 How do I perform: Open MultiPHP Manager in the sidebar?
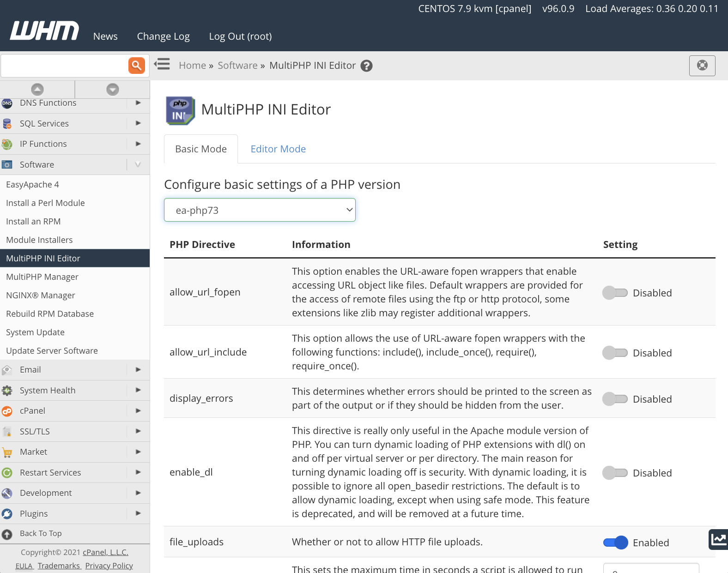42,277
